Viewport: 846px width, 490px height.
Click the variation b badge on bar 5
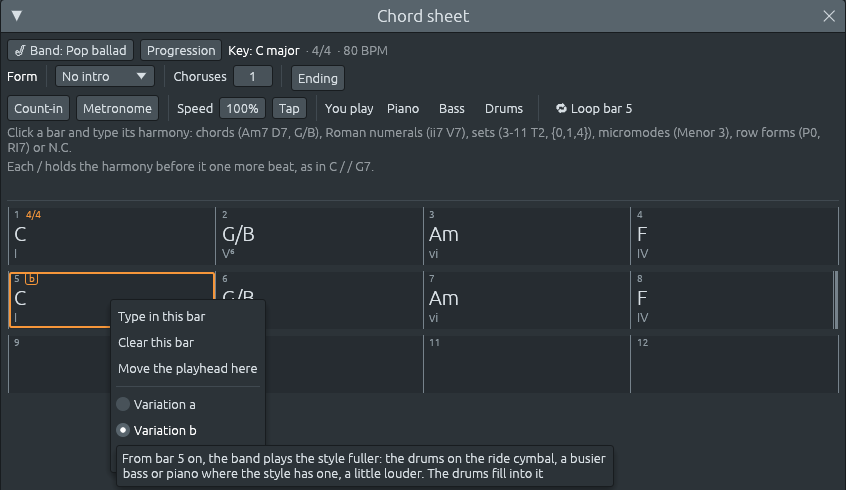[x=32, y=278]
